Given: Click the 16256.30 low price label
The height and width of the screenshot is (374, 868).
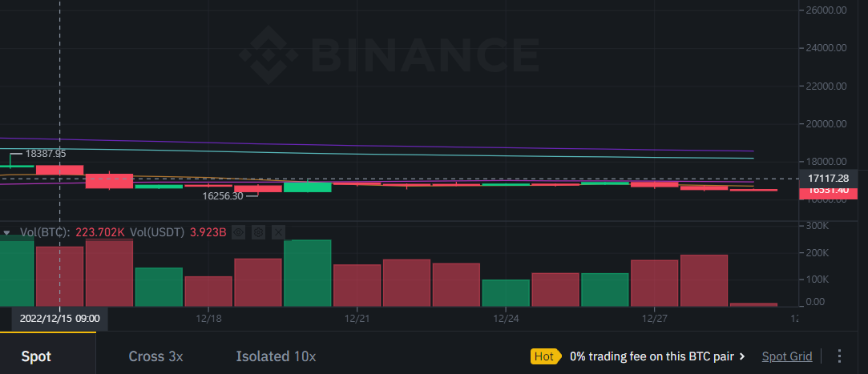Looking at the screenshot, I should pos(223,196).
